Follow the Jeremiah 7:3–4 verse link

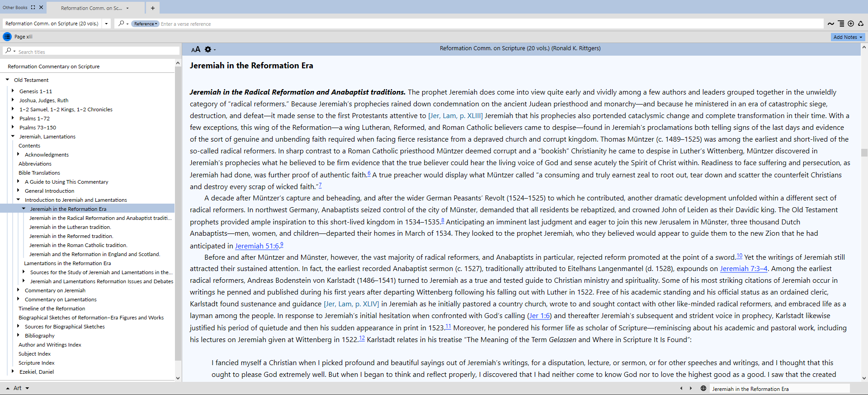point(744,269)
